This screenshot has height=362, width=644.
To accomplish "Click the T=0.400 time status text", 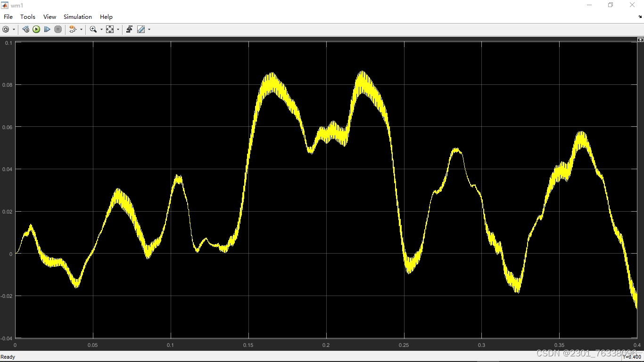I will pyautogui.click(x=632, y=357).
